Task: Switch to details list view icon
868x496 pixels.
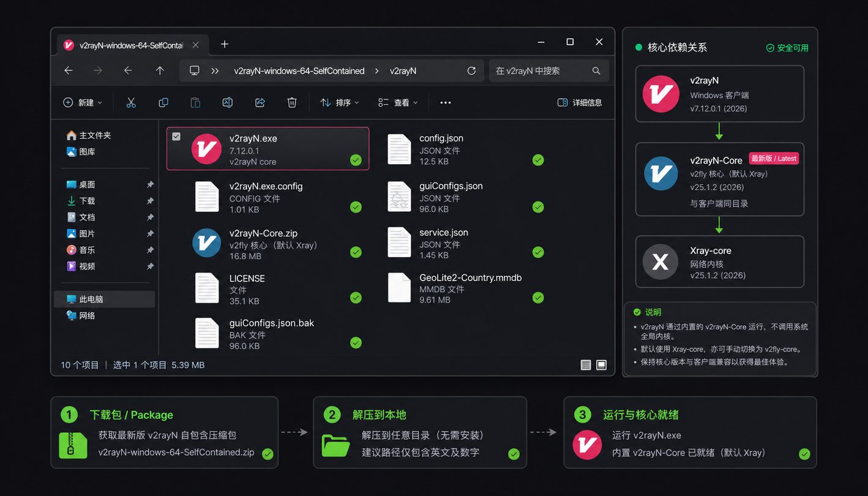Action: pos(586,365)
